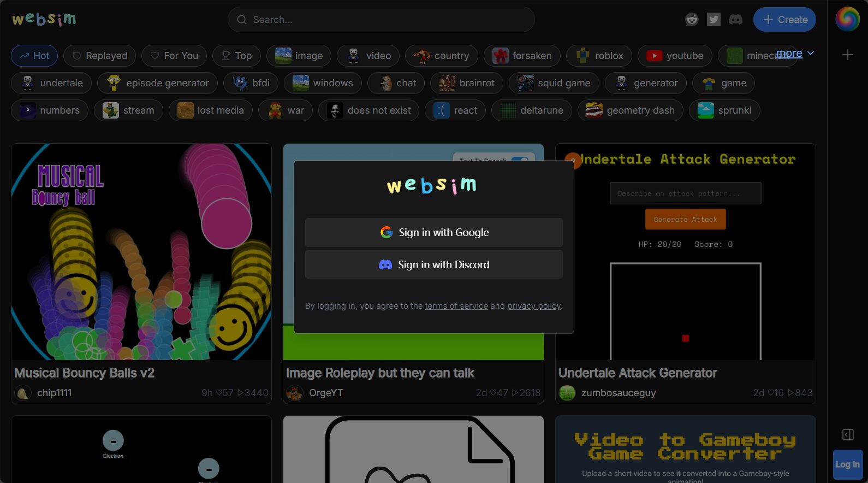Screen dimensions: 868x483
Task: Select the undertale tag chip
Action: (51, 83)
